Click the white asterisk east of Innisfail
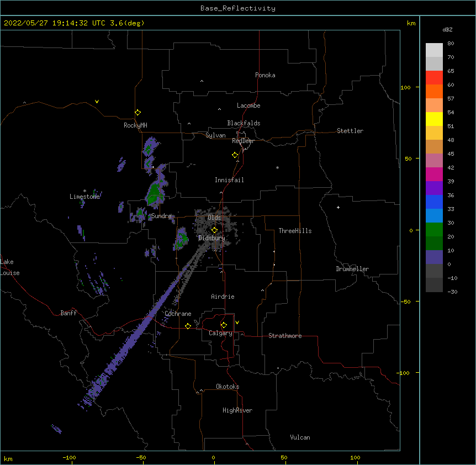This screenshot has height=465, width=476. tap(277, 168)
